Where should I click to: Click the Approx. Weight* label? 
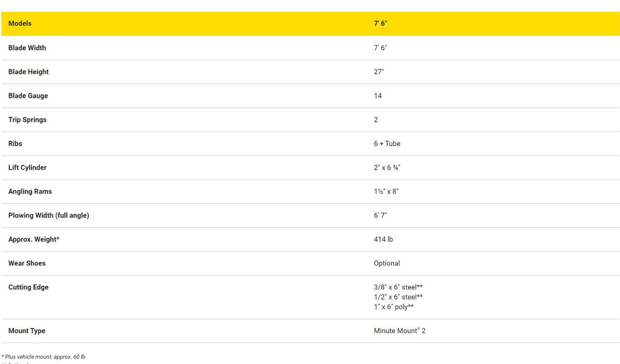point(34,239)
